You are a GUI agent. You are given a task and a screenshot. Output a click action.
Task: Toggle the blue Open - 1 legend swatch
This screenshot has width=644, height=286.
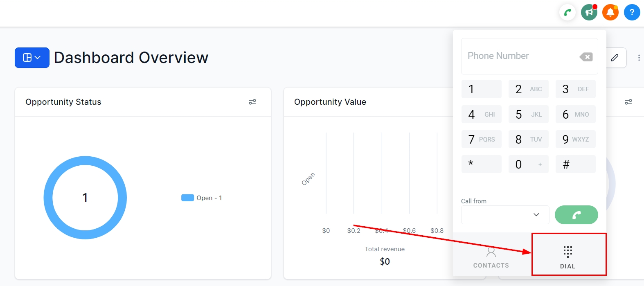[x=187, y=198]
